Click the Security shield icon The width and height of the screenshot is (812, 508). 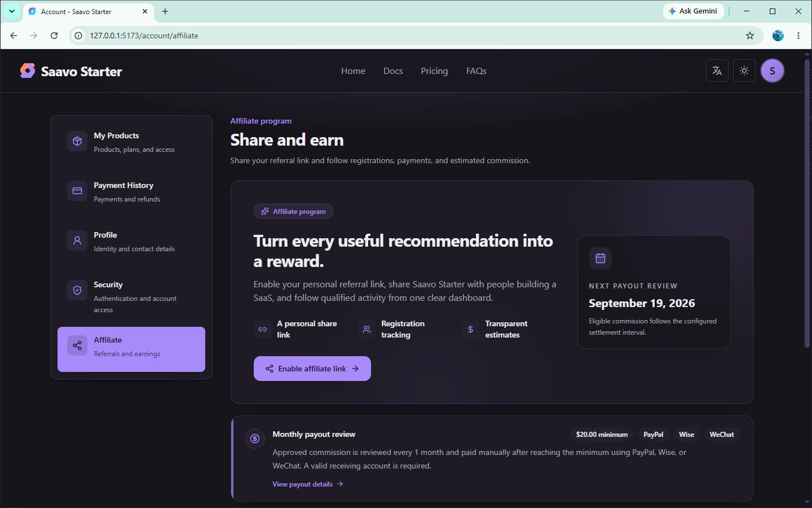77,290
